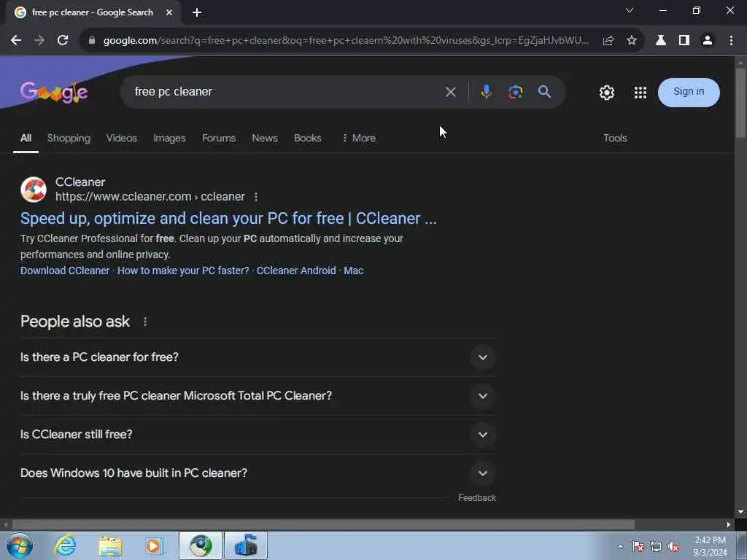Open the Google apps grid

click(x=640, y=93)
